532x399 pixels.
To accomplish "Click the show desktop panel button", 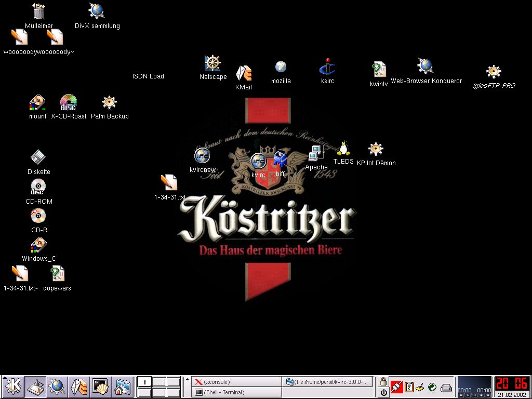I will coord(36,387).
